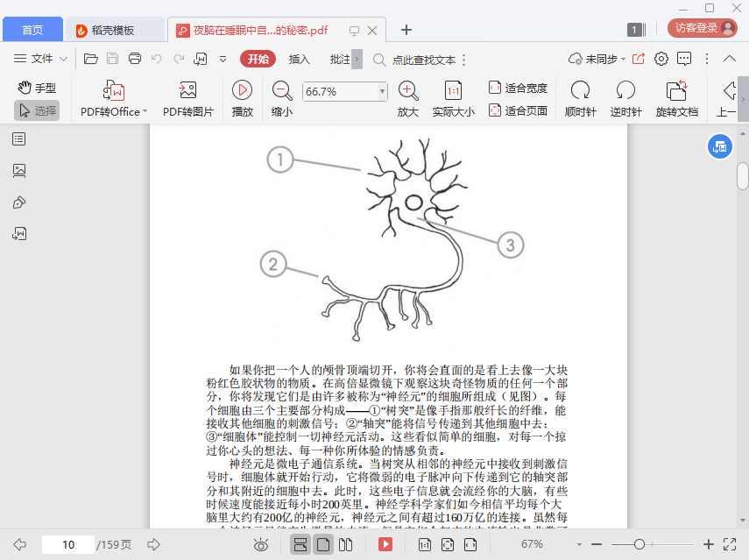Click the 点此查找文本 search box
The image size is (749, 560).
coord(424,60)
